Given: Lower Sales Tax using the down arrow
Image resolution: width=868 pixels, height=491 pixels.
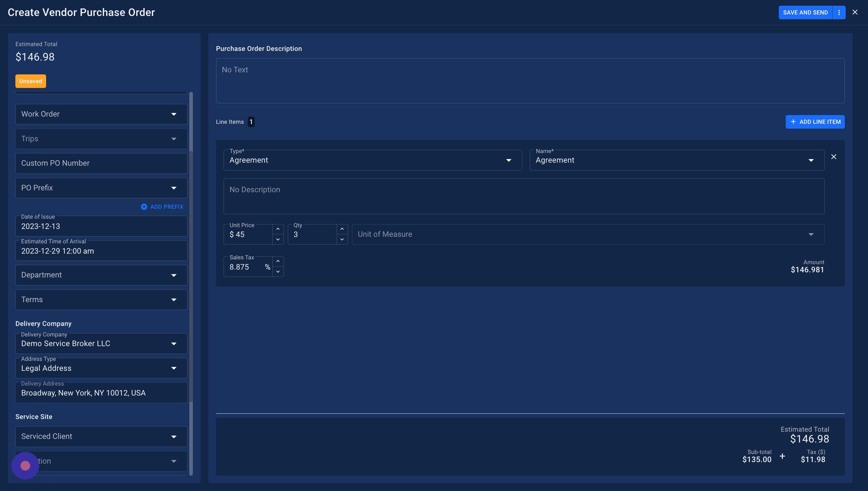Looking at the screenshot, I should coord(278,272).
